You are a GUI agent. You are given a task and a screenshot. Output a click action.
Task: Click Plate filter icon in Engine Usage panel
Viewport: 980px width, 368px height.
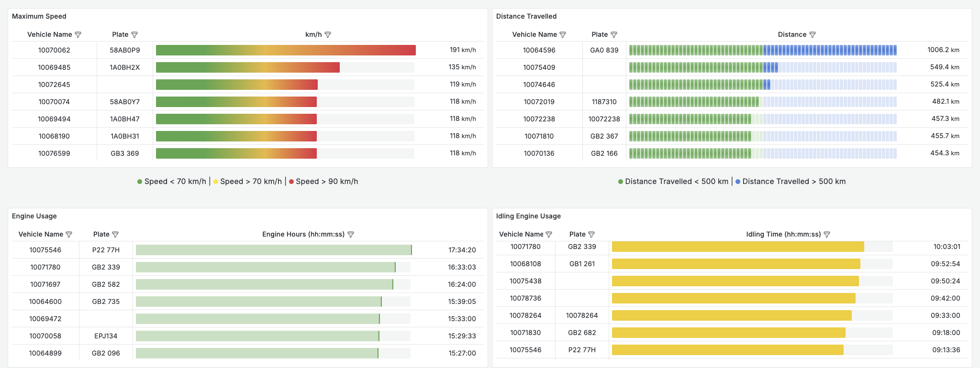(115, 235)
